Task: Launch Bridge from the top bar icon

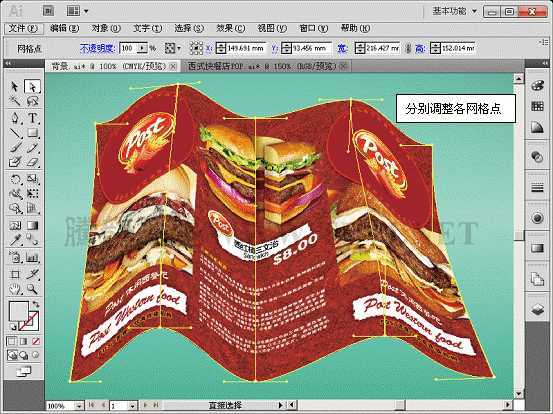Action: tap(48, 11)
